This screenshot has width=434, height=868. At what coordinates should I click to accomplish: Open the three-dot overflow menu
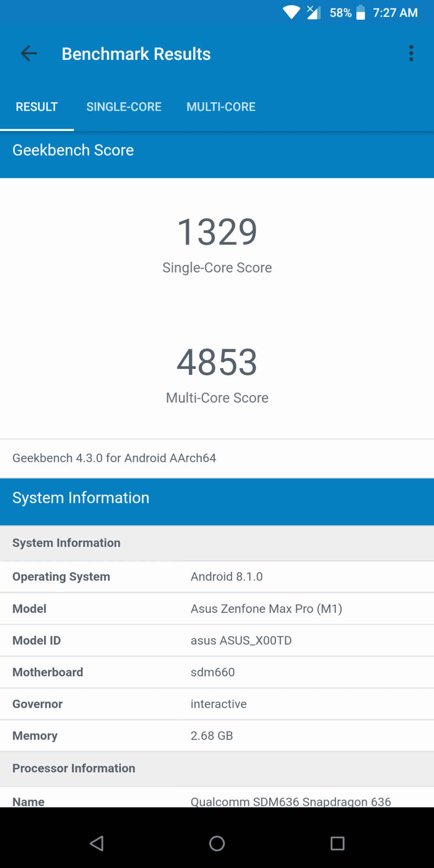pos(411,53)
